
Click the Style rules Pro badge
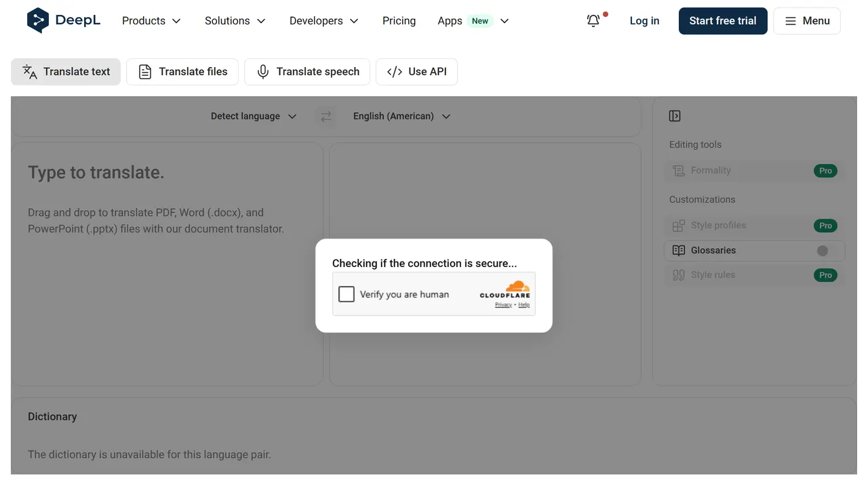(825, 275)
